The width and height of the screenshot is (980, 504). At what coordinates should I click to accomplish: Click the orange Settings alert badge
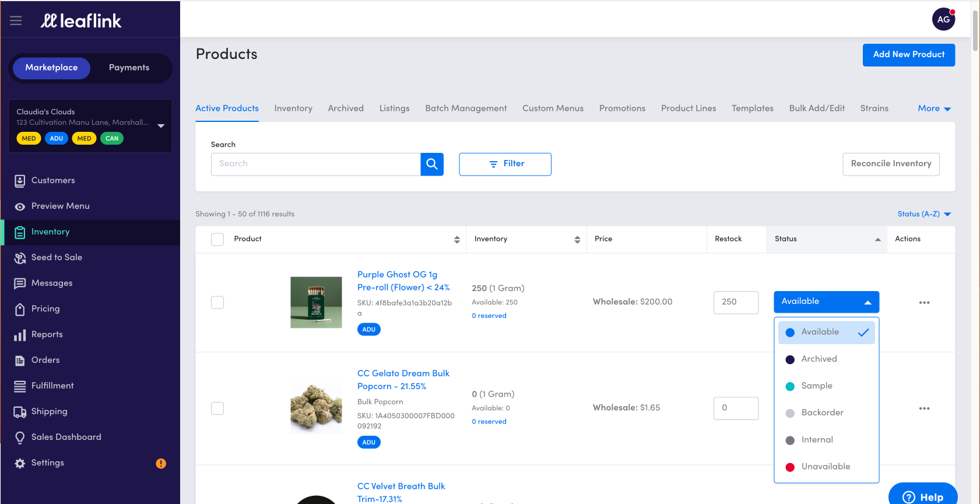[x=161, y=463]
